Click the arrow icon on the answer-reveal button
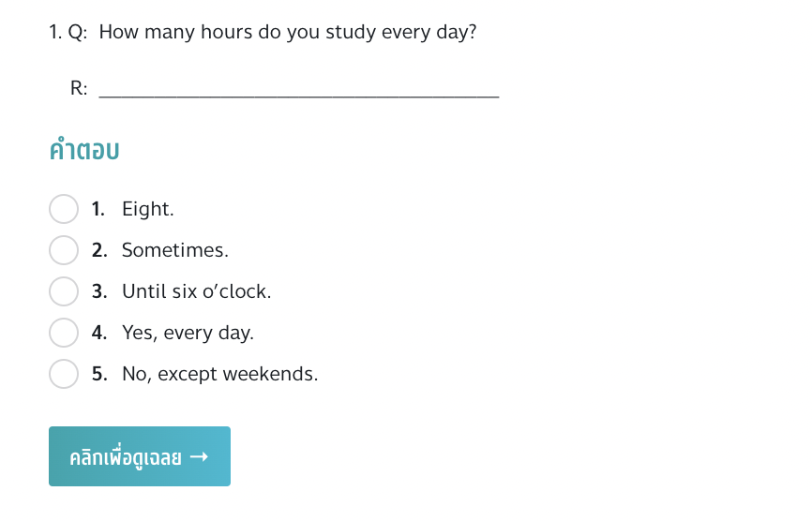 coord(198,457)
